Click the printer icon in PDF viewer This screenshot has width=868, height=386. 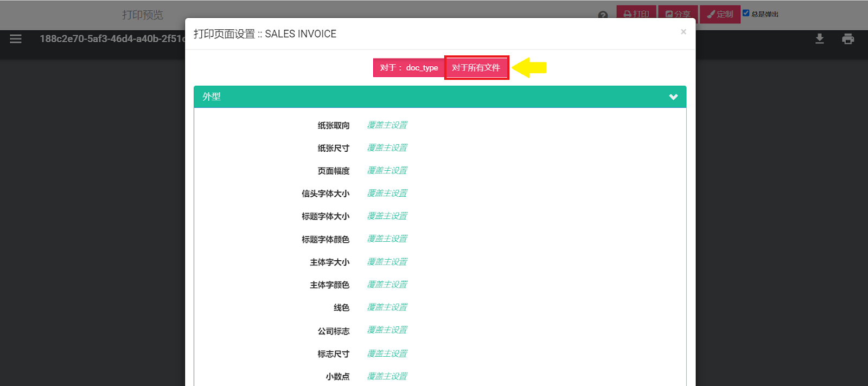point(848,38)
